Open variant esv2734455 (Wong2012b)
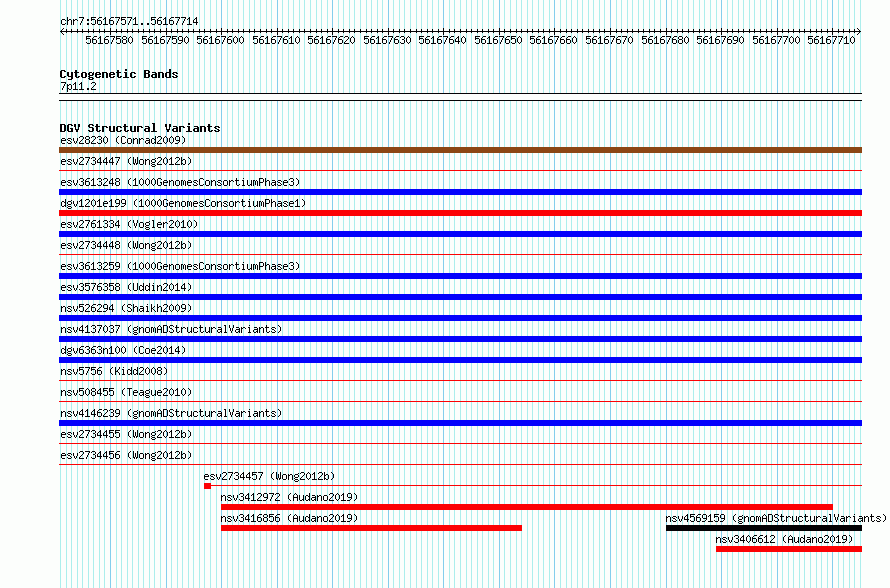This screenshot has width=890, height=588. 126,434
